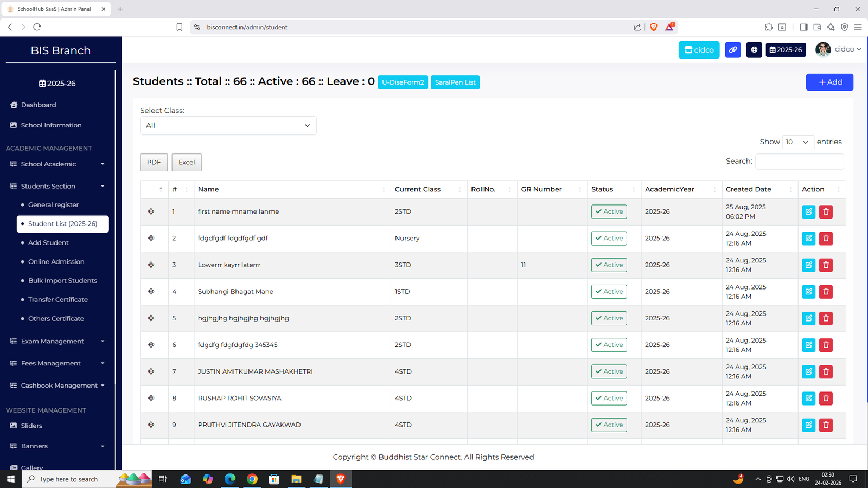Click the Active badge for RUSHAP ROHIT SOVASIYA
This screenshot has width=868, height=488.
(608, 398)
